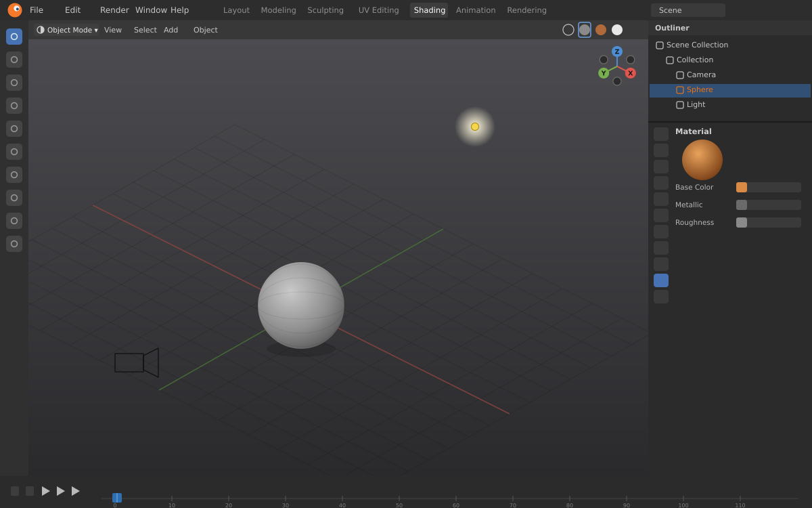Screen dimensions: 812x508
Task: Select the Collection row in Outliner
Action: tap(730, 60)
